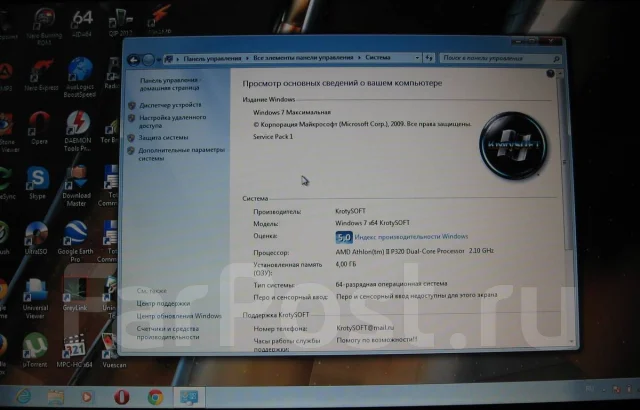Open Universal Viewer desktop shortcut
Viewport: 640px width, 410px height.
(35, 298)
